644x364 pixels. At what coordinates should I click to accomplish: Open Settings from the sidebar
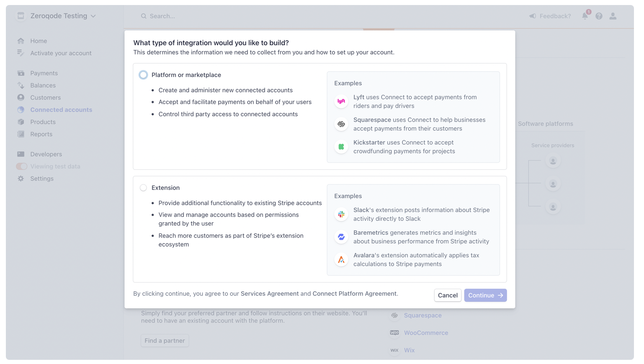21,179
